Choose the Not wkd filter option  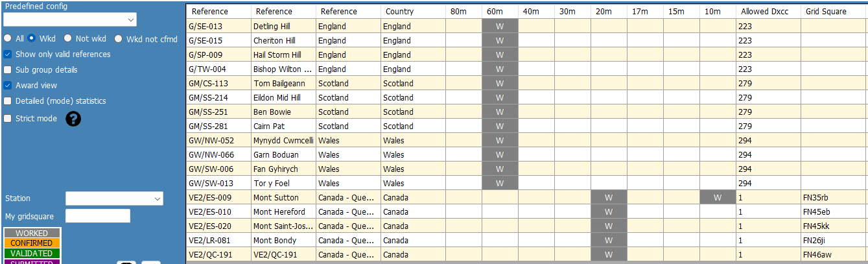coord(67,39)
